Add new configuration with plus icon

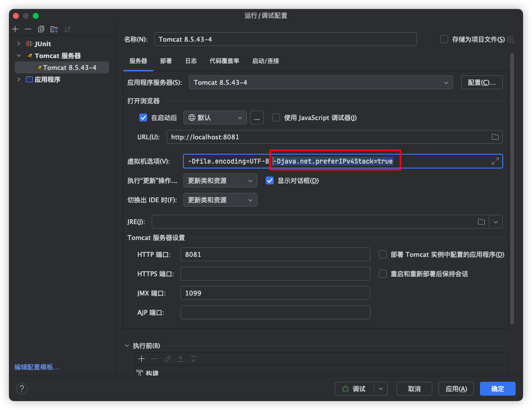coord(15,29)
